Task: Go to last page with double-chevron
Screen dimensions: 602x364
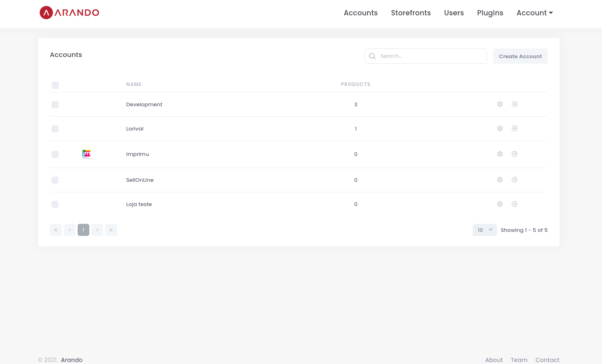Action: (111, 230)
